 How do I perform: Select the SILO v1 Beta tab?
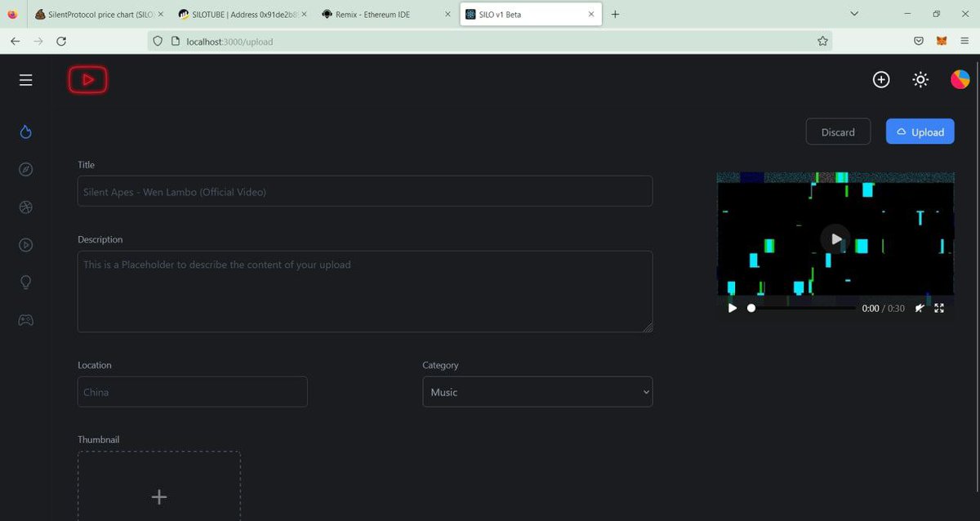(x=531, y=14)
